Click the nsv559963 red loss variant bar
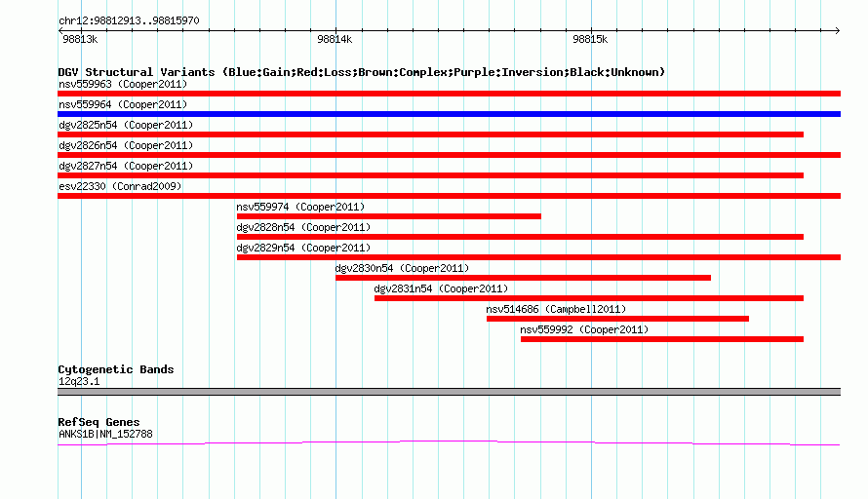This screenshot has height=499, width=868. (449, 94)
